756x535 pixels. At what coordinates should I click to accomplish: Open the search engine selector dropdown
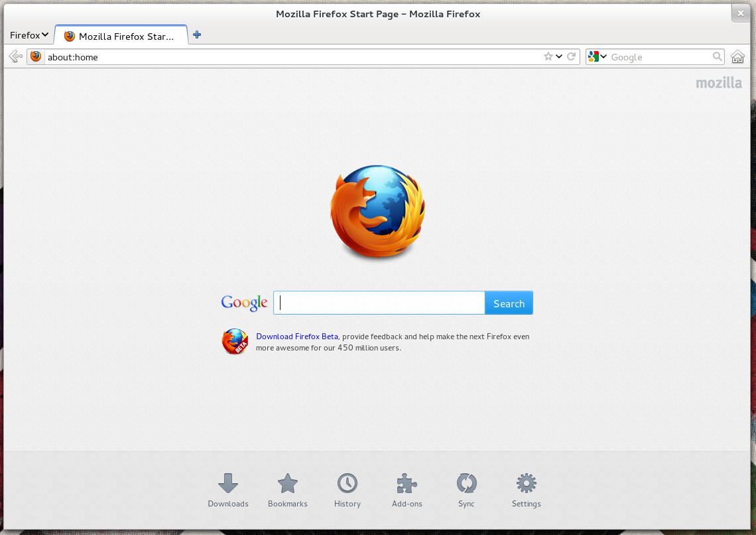[597, 57]
